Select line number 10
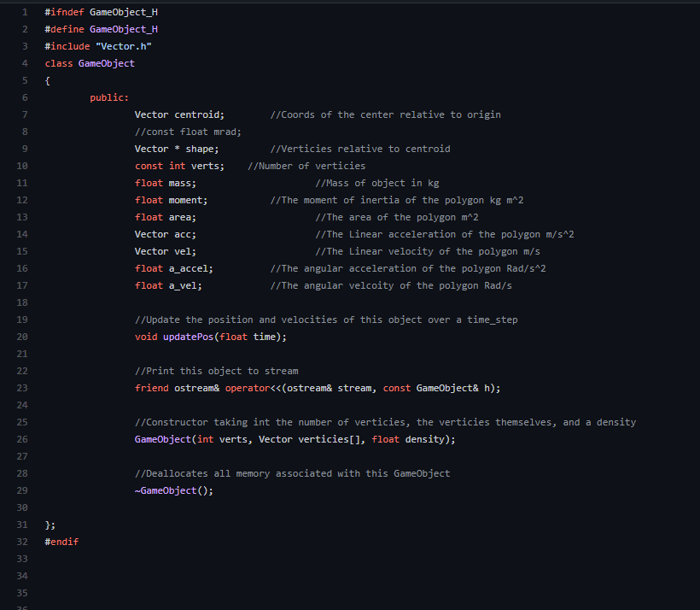 click(x=22, y=166)
